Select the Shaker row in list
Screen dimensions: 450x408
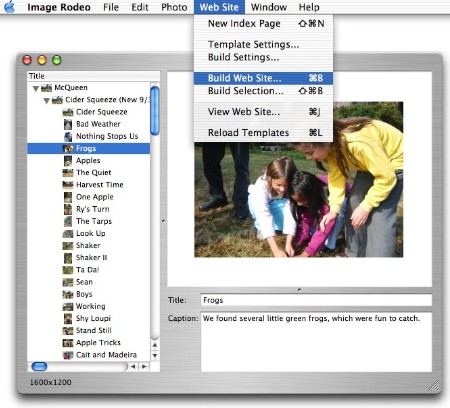click(x=89, y=245)
